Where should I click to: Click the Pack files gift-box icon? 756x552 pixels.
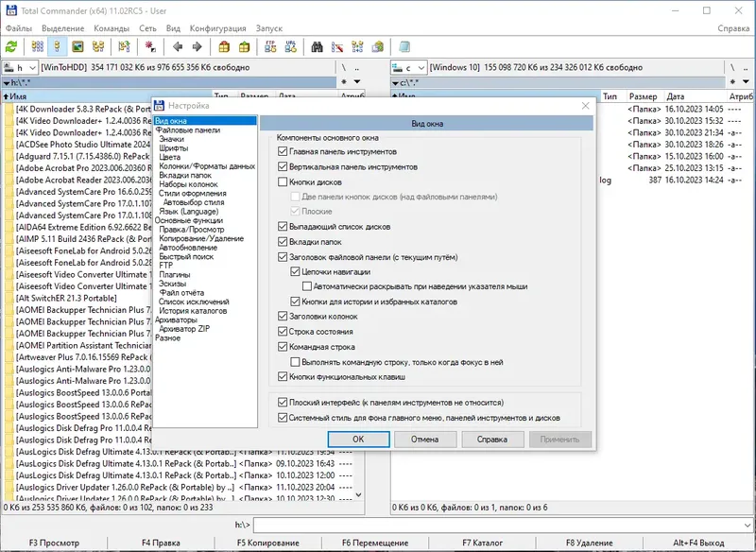click(x=225, y=46)
